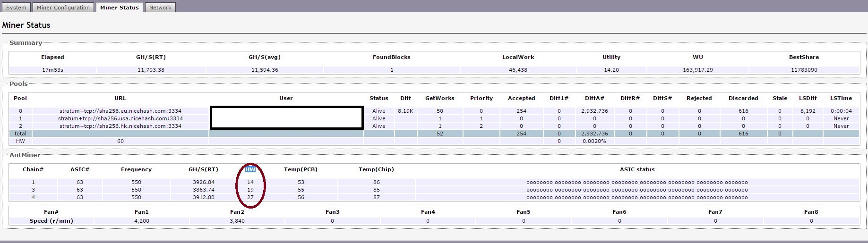Click the Elapsed time 17m53s

click(x=52, y=70)
